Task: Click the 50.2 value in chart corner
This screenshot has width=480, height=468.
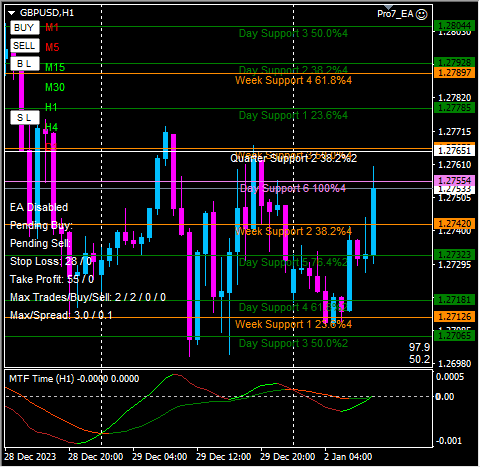Action: pyautogui.click(x=420, y=360)
